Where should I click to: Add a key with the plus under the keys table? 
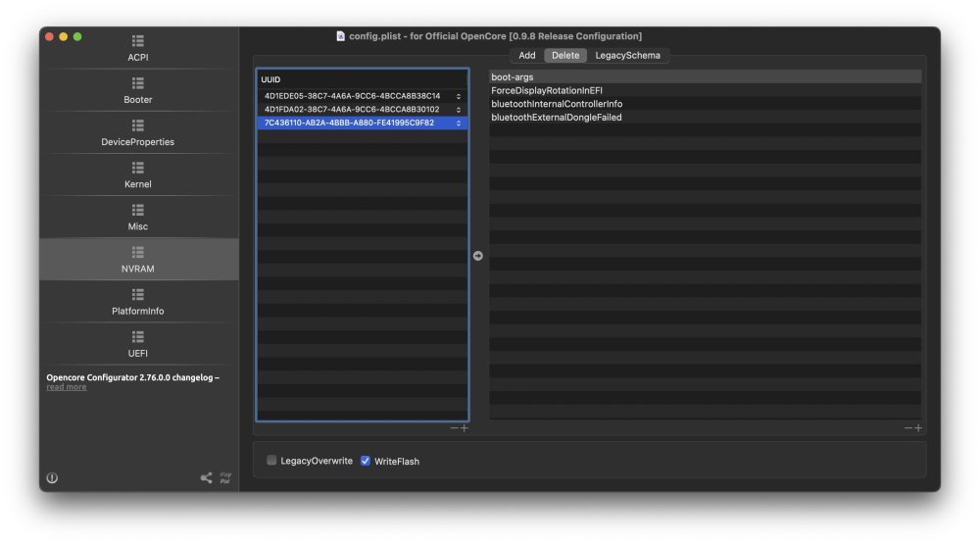[x=918, y=427]
